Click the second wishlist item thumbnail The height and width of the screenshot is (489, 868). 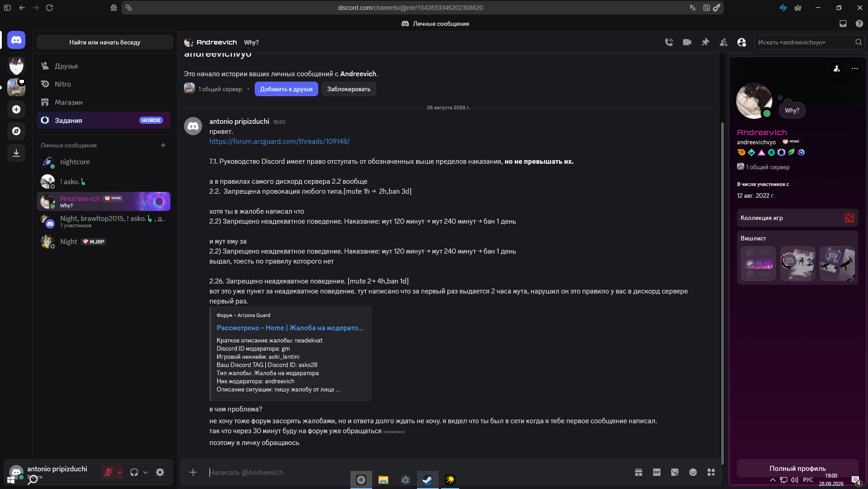[798, 264]
